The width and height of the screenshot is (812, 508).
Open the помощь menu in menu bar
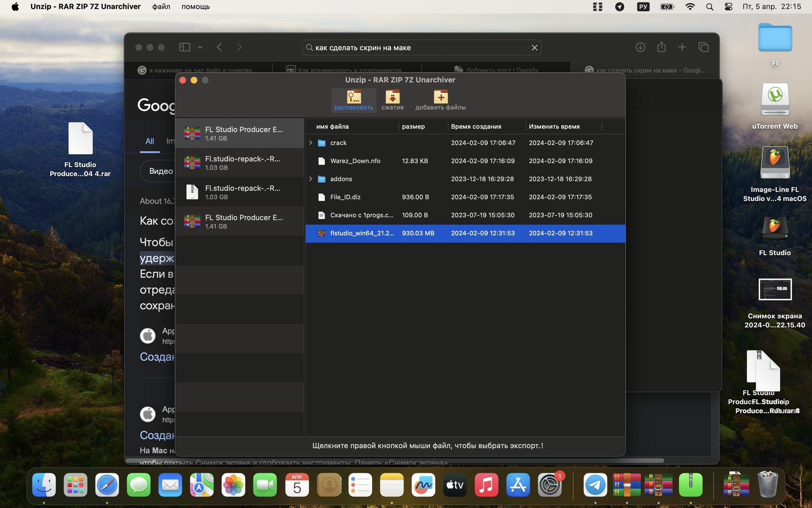coord(195,7)
